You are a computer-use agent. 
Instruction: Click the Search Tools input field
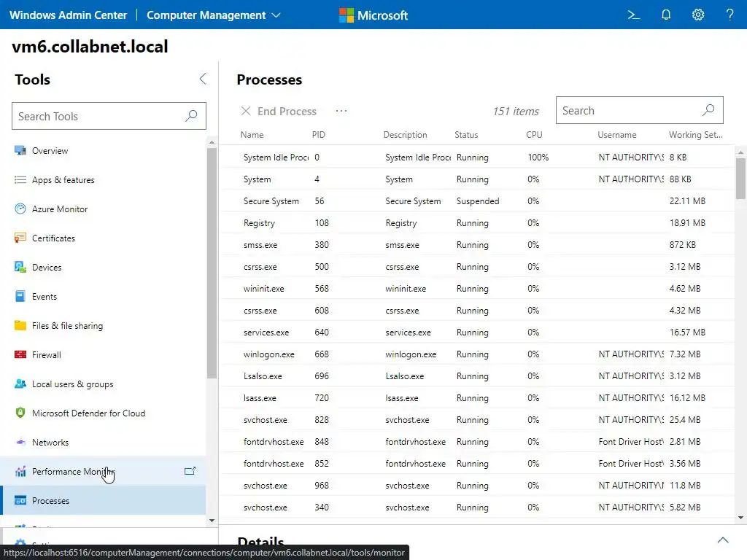(x=98, y=117)
